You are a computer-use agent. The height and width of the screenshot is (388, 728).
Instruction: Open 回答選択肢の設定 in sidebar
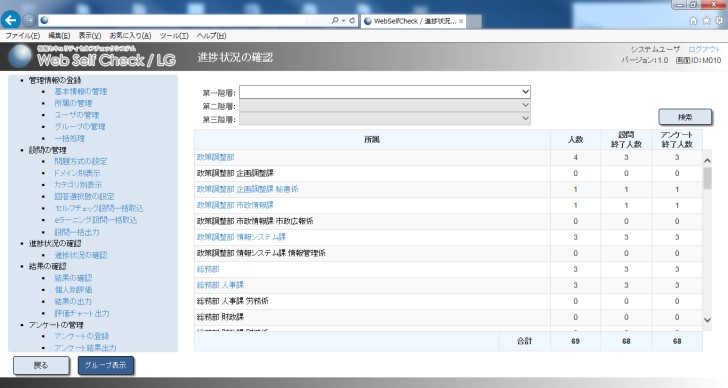(x=84, y=196)
